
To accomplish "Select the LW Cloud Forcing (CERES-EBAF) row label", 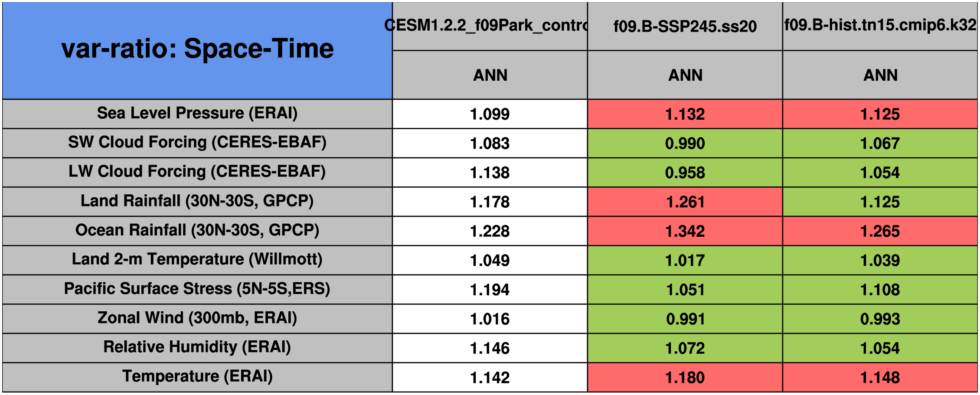I will click(x=197, y=172).
